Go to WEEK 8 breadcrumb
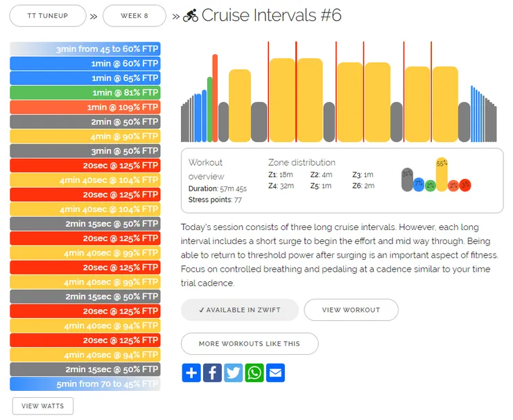Image resolution: width=513 pixels, height=420 pixels. tap(134, 16)
